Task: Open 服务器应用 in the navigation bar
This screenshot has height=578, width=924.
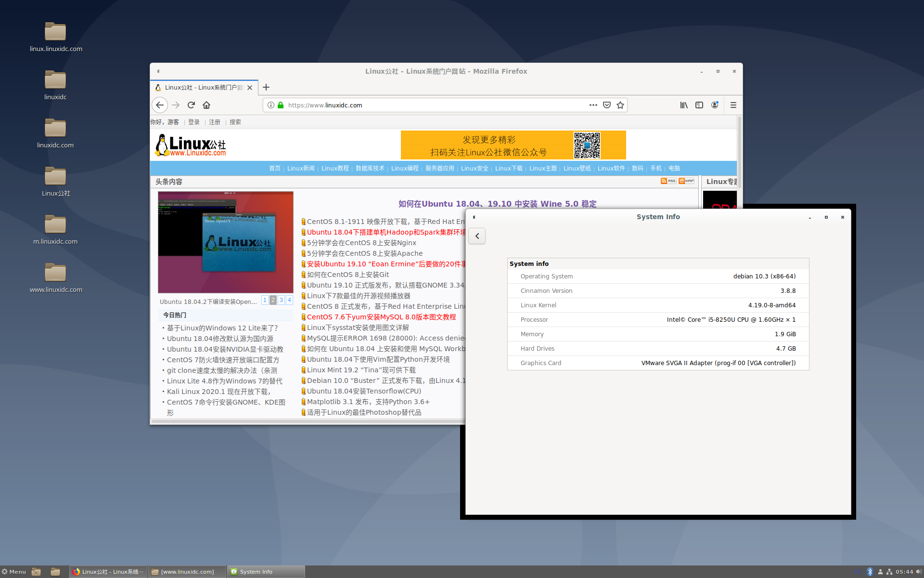Action: 440,168
